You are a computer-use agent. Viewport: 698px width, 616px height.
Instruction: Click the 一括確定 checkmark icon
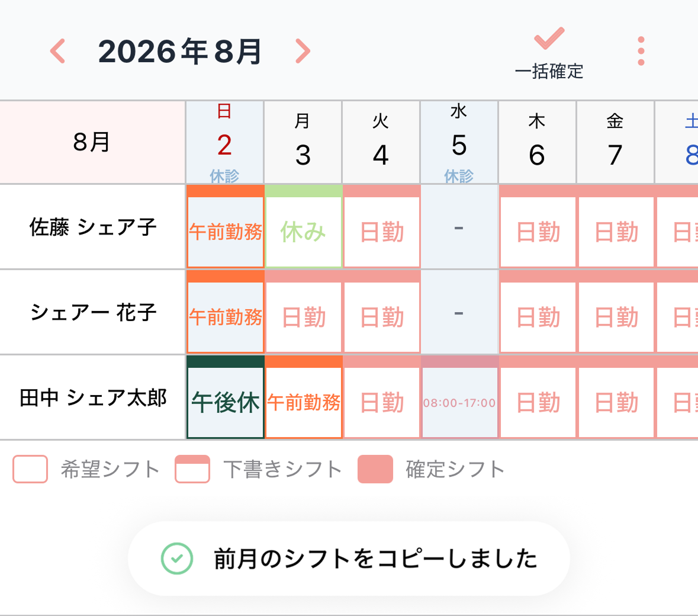549,38
